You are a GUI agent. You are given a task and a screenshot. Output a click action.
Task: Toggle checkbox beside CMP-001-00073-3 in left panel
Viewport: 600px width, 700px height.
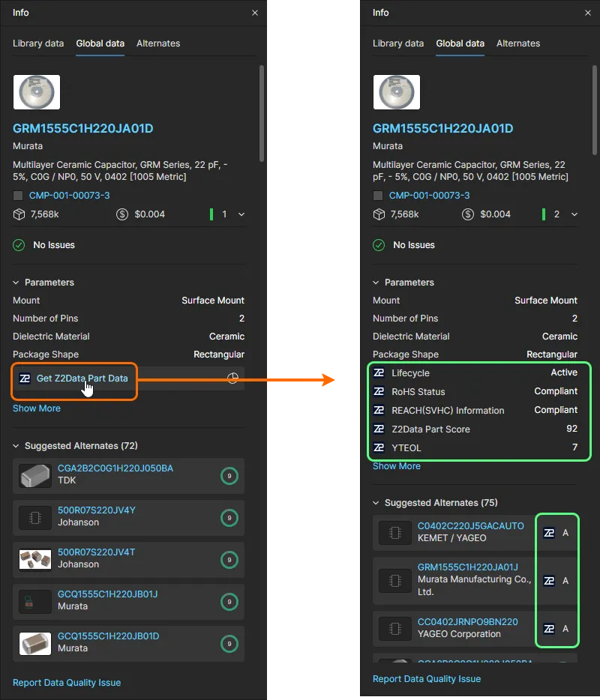pos(18,196)
